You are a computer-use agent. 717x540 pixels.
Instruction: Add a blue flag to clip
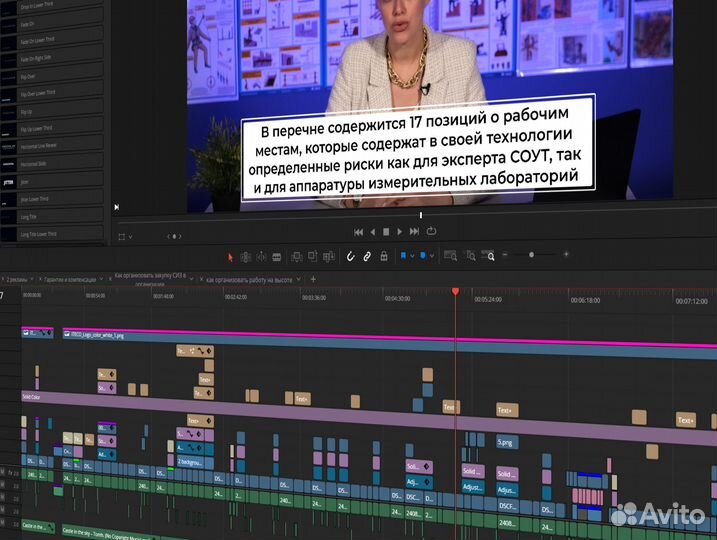[403, 257]
